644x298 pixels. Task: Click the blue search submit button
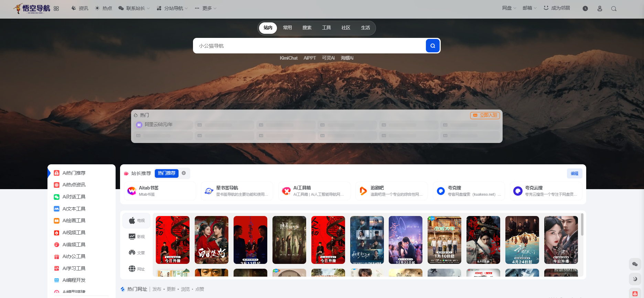(433, 46)
